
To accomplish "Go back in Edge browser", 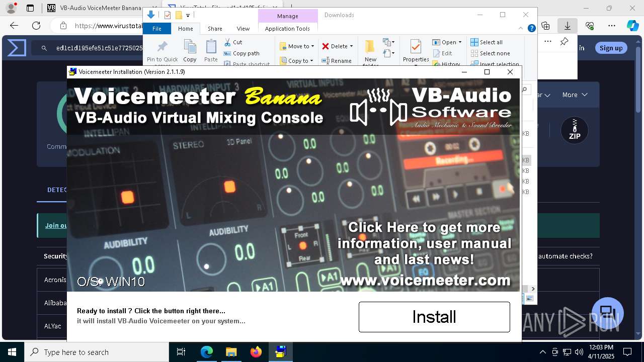I will click(x=14, y=26).
